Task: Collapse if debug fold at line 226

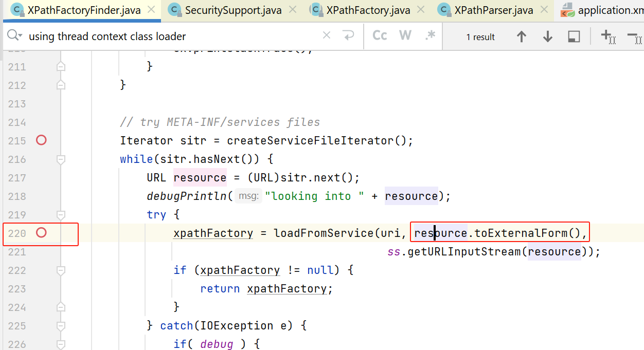Action: (61, 344)
